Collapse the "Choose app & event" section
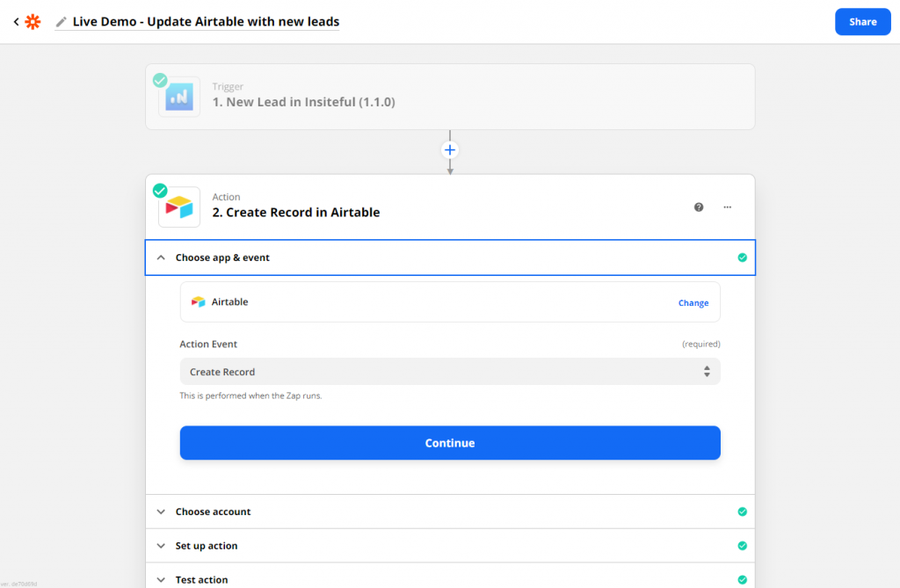Viewport: 900px width, 588px height. click(450, 258)
